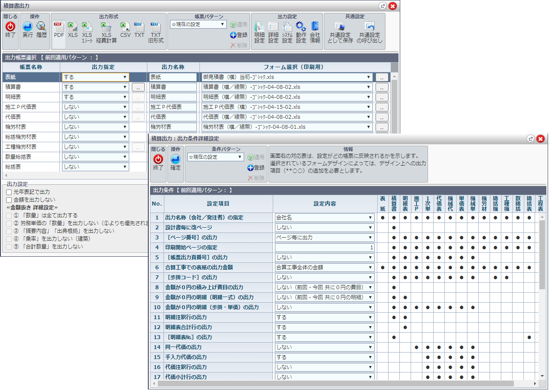Click '..' button beside 積算書 出力指定
This screenshot has height=392, width=552.
click(138, 87)
